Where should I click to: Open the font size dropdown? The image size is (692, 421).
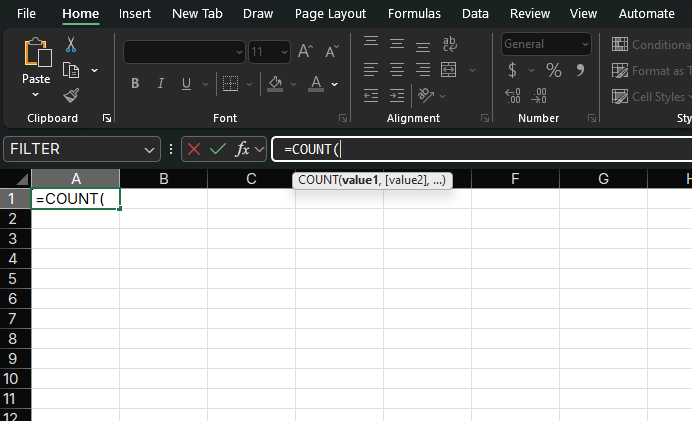pyautogui.click(x=285, y=53)
